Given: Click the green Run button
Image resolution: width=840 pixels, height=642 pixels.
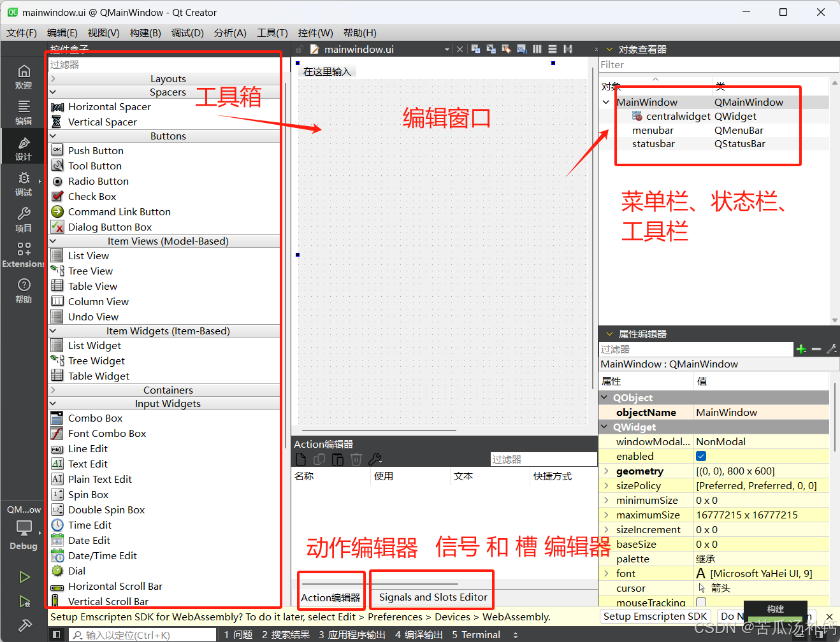Looking at the screenshot, I should [x=24, y=577].
